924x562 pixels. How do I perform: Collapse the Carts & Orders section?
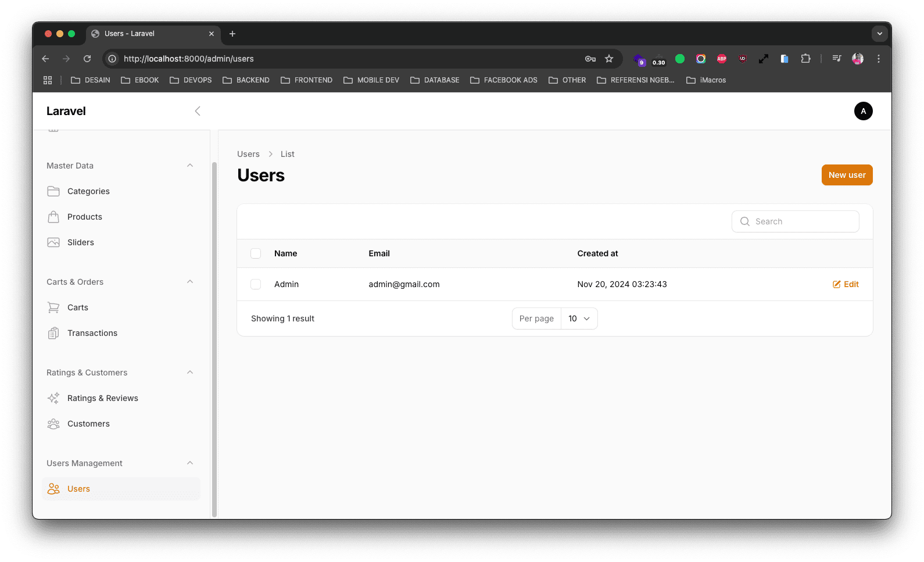(x=190, y=282)
